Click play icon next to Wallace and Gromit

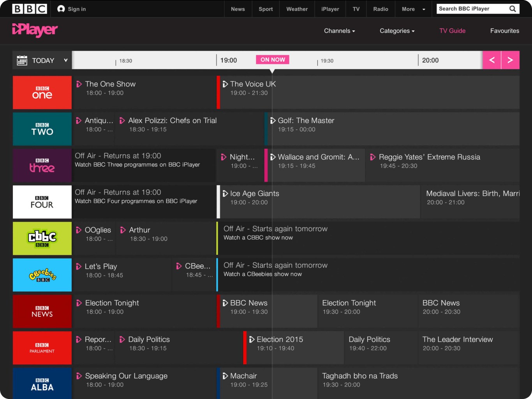[273, 157]
